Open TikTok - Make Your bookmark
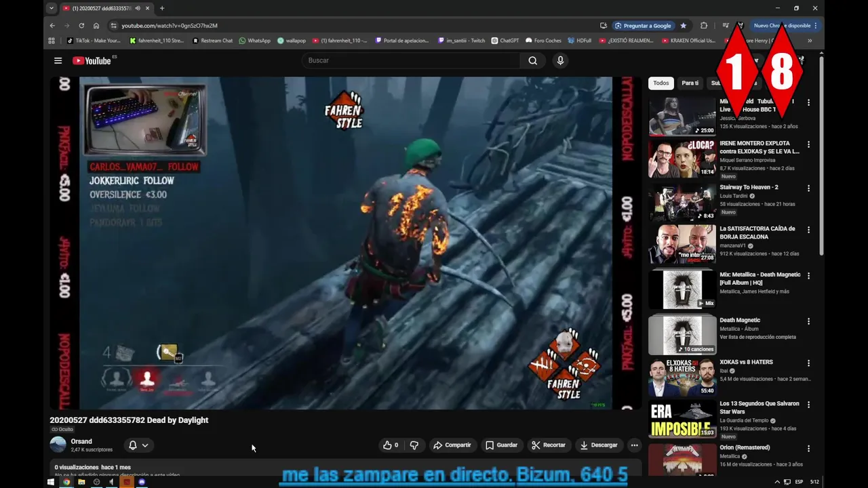The height and width of the screenshot is (488, 868). coord(94,41)
